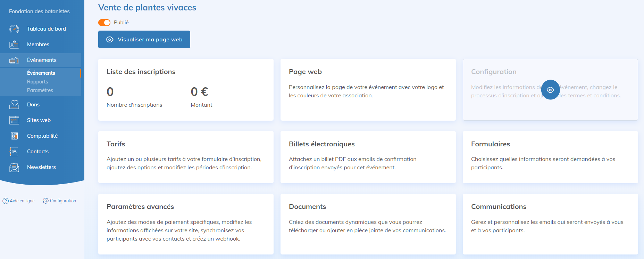This screenshot has height=259, width=644.
Task: Open the Rapports submenu item
Action: (37, 82)
